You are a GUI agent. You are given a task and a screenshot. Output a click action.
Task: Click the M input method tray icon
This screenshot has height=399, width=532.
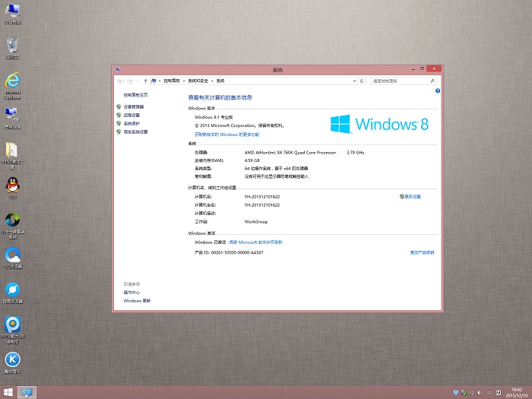[499, 393]
